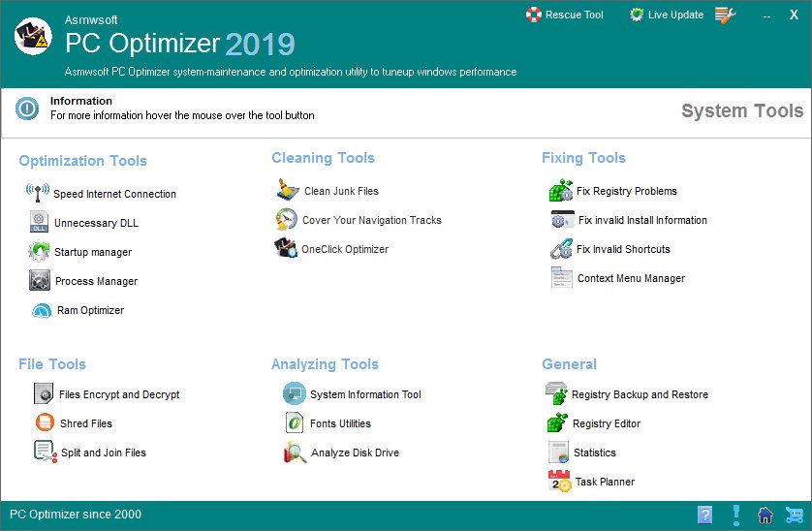Open Cover Your Navigation Tracks
Screen dimensions: 812x531
[x=372, y=220]
